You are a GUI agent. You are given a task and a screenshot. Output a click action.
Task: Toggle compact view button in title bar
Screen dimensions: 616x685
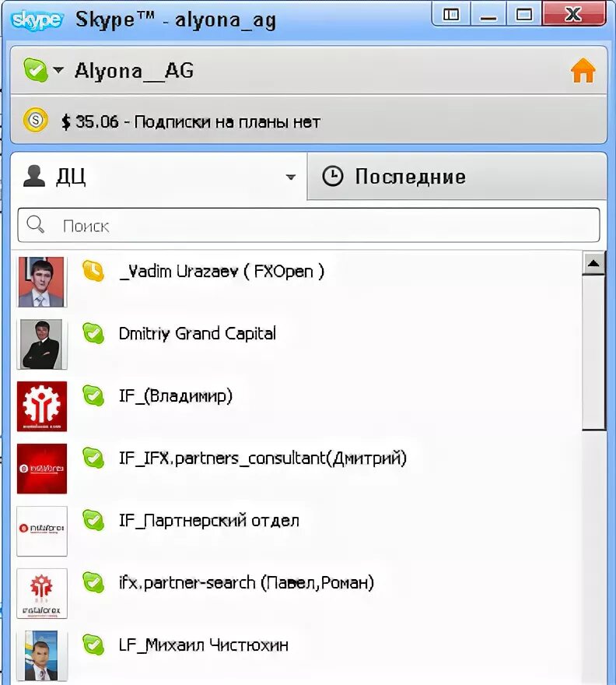tap(451, 15)
